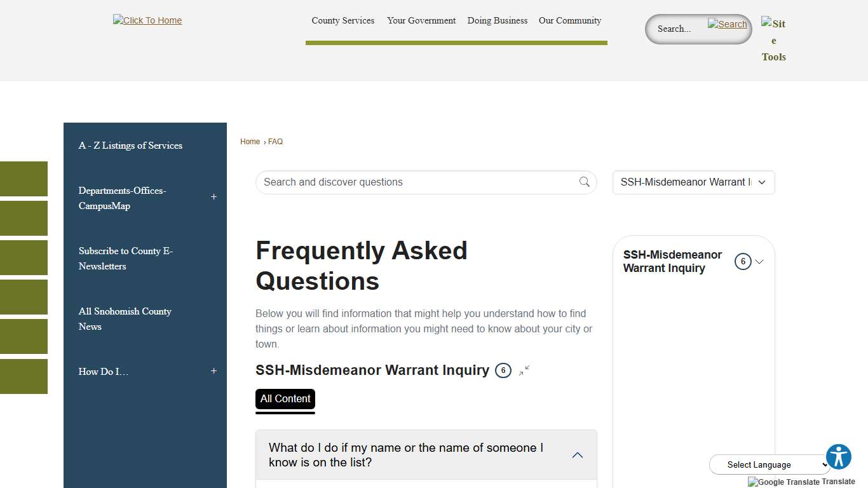Viewport: 868px width, 488px height.
Task: Expand Departments-Offices-CampusMap with the plus
Action: point(214,198)
